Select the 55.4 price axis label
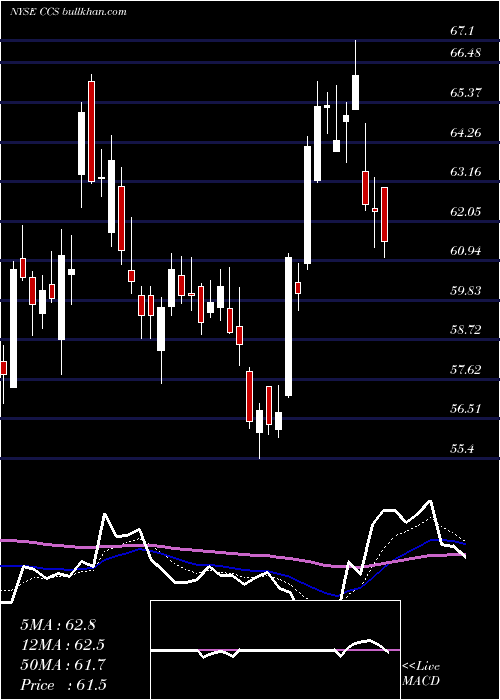This screenshot has height=700, width=500. click(462, 448)
